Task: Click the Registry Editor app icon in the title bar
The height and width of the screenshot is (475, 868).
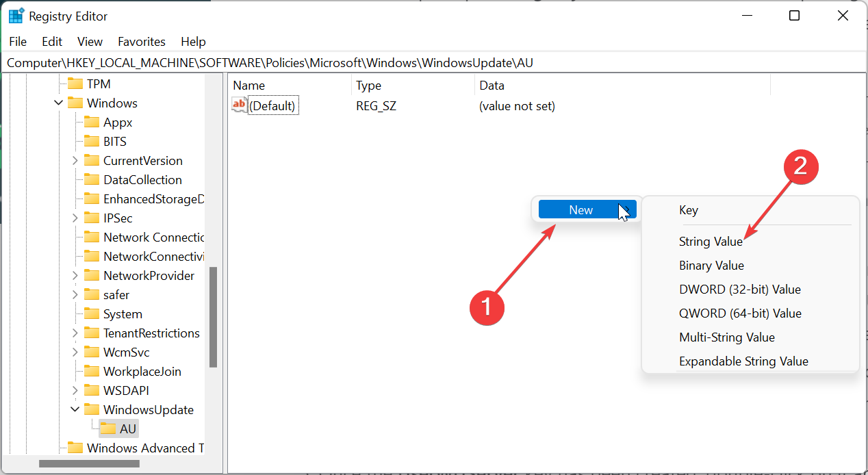Action: (16, 16)
